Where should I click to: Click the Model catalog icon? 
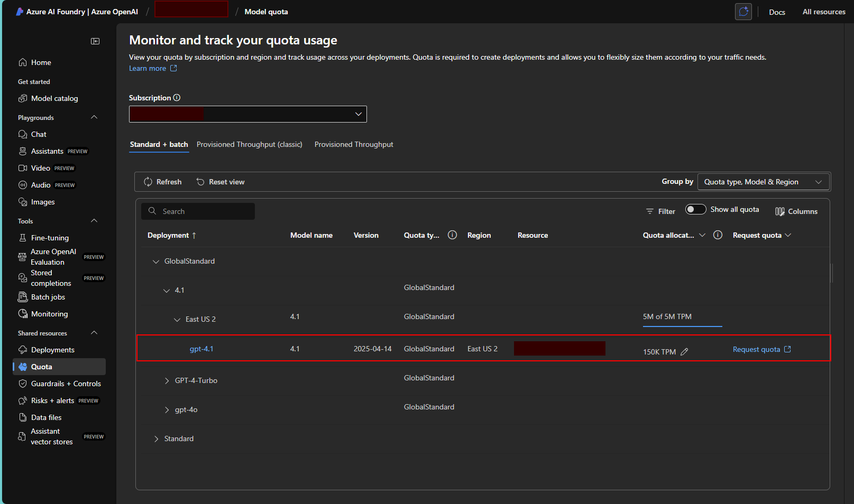pyautogui.click(x=23, y=98)
